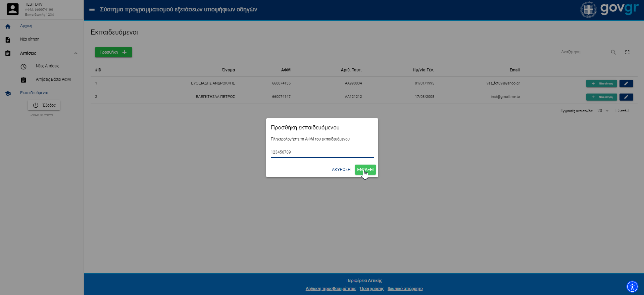644x295 pixels.
Task: Click Νέα αίτηση button for first trainee
Action: pyautogui.click(x=601, y=83)
